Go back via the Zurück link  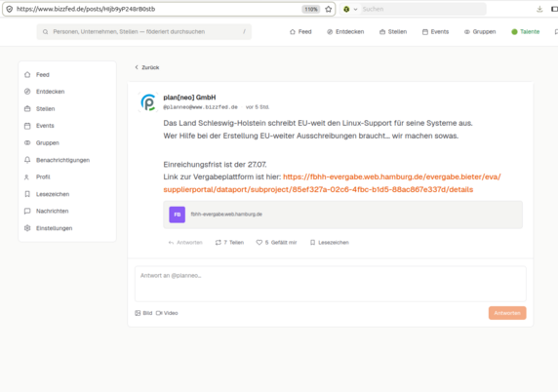click(x=147, y=67)
